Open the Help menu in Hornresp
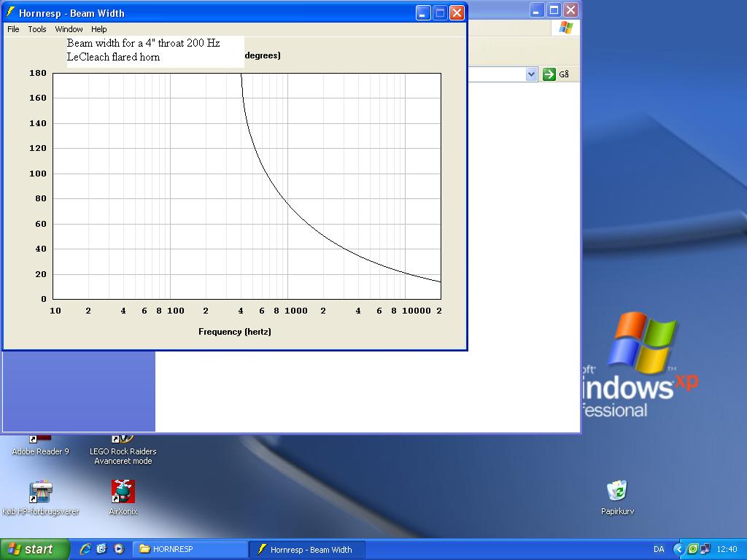747x560 pixels. point(99,29)
